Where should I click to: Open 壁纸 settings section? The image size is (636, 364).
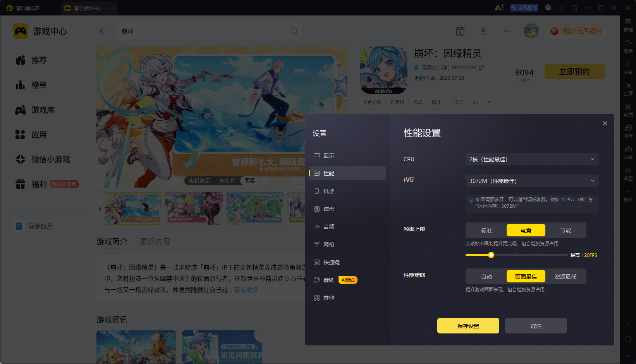[x=347, y=280]
